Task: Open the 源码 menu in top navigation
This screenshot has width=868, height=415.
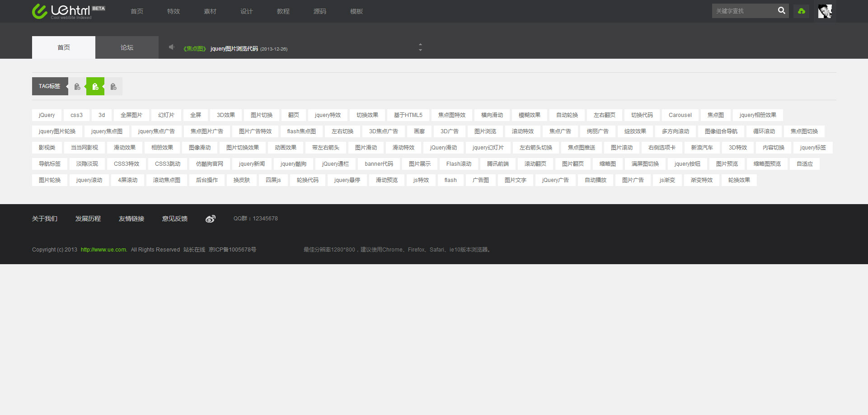Action: 320,11
